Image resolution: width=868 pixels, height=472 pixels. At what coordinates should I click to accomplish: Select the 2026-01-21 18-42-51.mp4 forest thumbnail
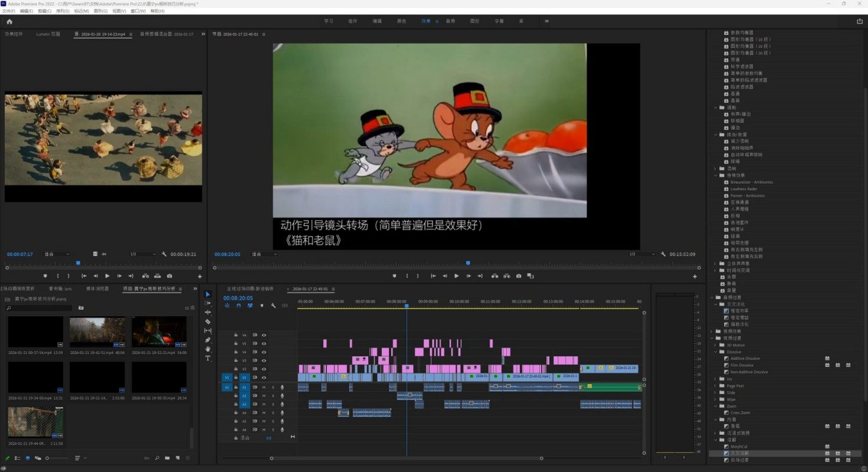pos(97,332)
